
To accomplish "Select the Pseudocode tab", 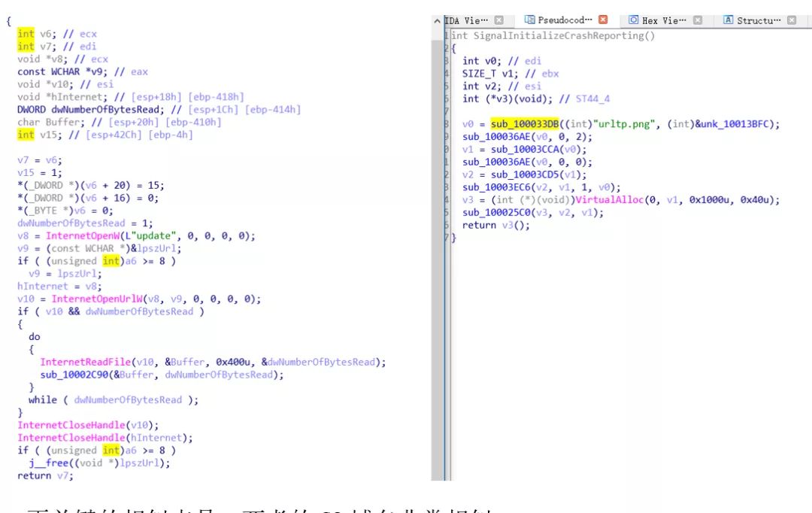I will (565, 20).
